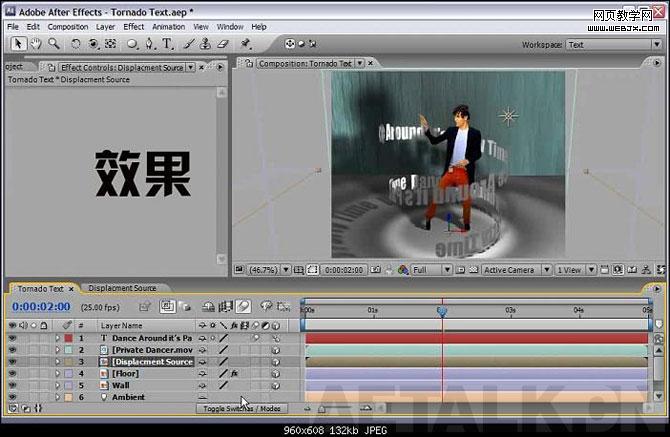This screenshot has width=670, height=437.
Task: Expand the Ambient layer properties
Action: tap(57, 397)
